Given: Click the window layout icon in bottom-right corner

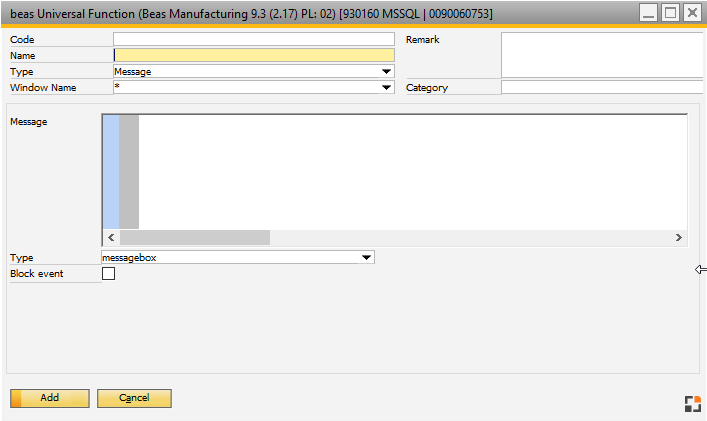Looking at the screenshot, I should point(692,404).
